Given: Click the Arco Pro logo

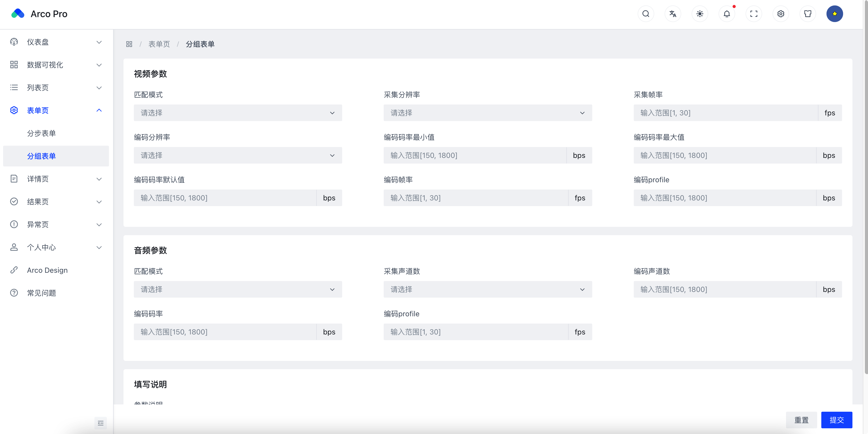Looking at the screenshot, I should click(x=38, y=13).
